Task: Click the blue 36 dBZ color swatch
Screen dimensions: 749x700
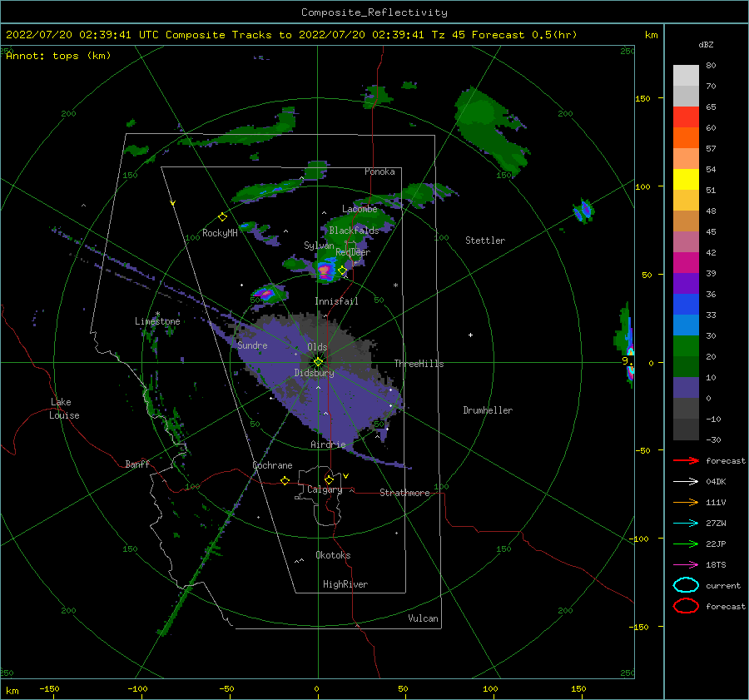Action: pyautogui.click(x=686, y=305)
